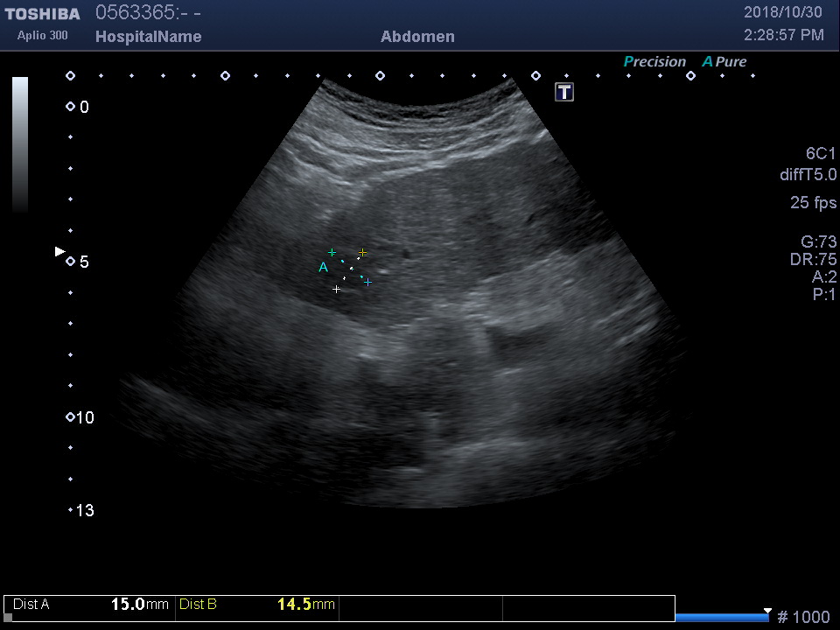This screenshot has width=840, height=630.
Task: Click the Dist B 14.5mm measurement field
Action: [256, 605]
